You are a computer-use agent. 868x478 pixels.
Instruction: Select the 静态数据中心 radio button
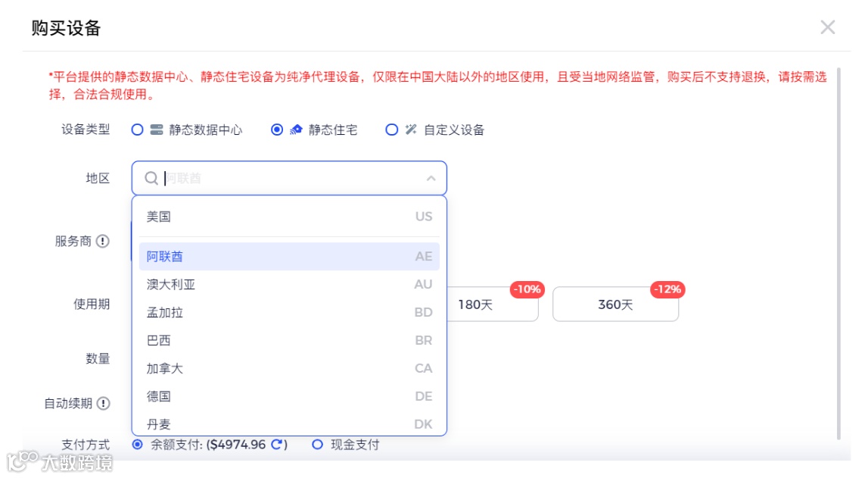[x=137, y=130]
